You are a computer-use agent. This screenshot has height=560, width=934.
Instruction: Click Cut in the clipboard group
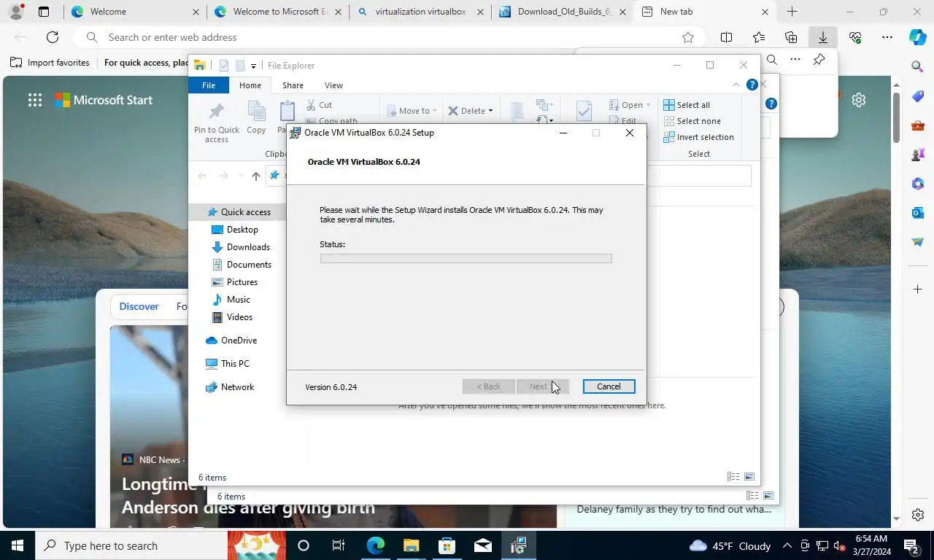tap(320, 105)
